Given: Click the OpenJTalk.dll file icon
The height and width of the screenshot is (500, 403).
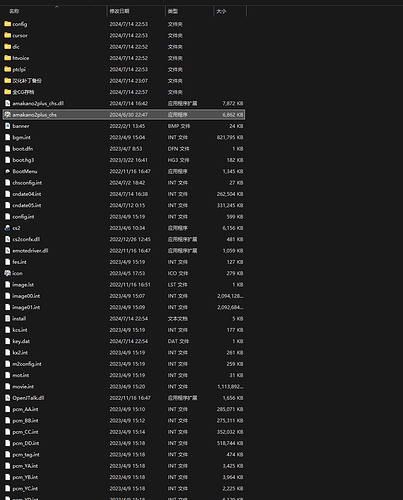Looking at the screenshot, I should pos(8,398).
